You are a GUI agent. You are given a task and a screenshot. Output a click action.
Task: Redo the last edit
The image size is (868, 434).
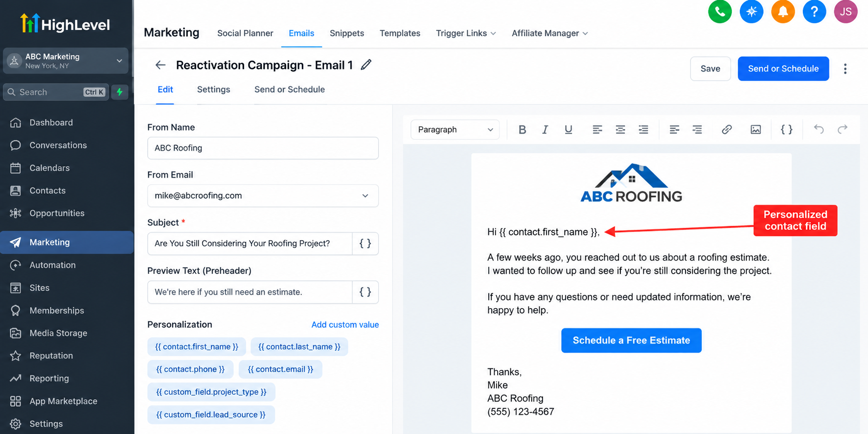point(842,129)
